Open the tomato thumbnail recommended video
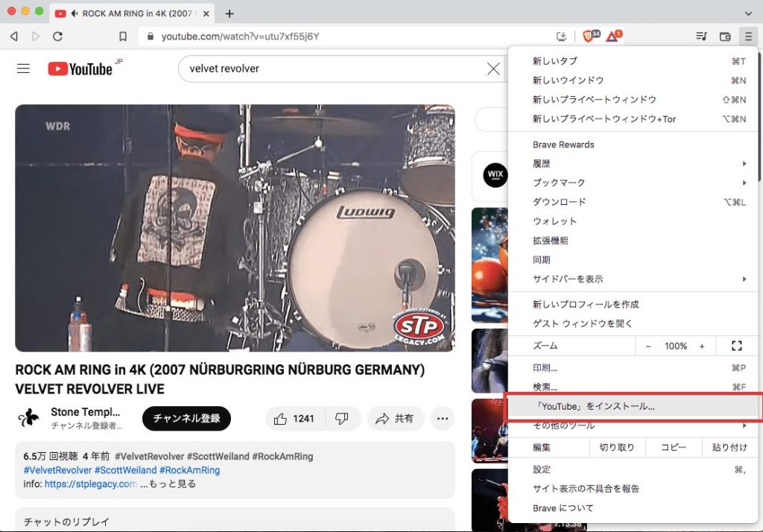The width and height of the screenshot is (763, 532). [x=490, y=265]
